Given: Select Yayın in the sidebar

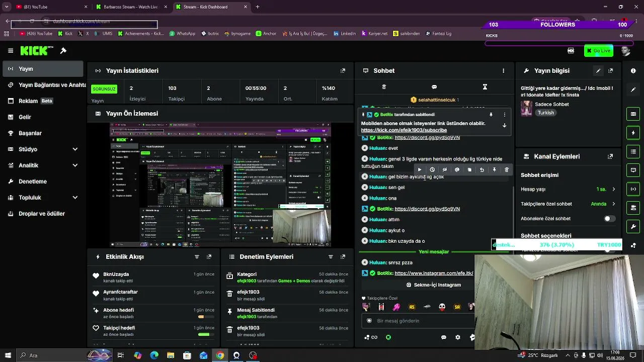Looking at the screenshot, I should [x=42, y=69].
